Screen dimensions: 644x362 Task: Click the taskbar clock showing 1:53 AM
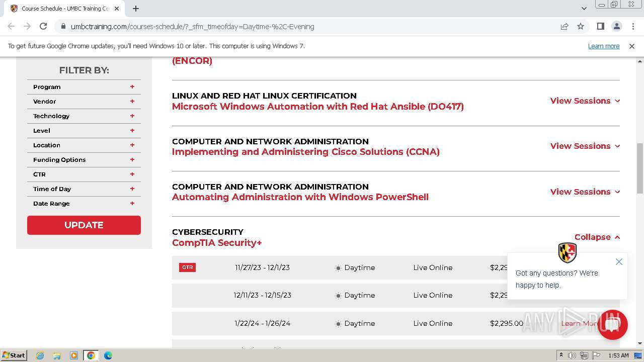(x=618, y=355)
